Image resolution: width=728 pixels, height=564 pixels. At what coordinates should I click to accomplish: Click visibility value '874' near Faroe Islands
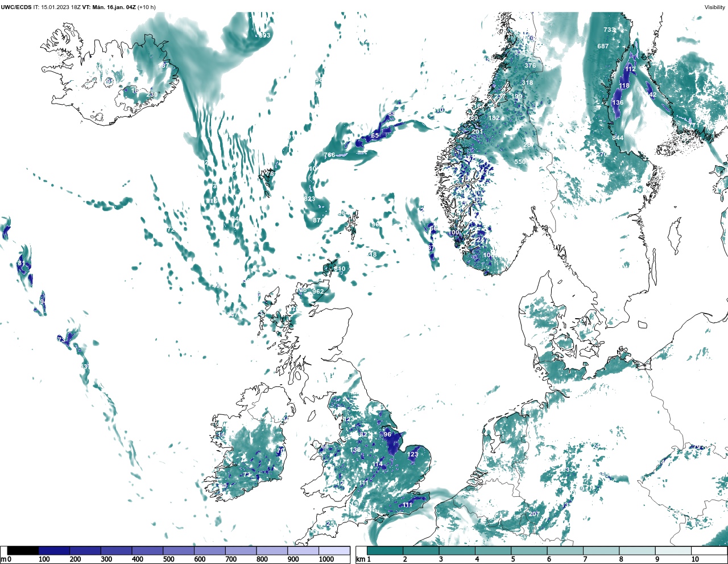point(318,220)
